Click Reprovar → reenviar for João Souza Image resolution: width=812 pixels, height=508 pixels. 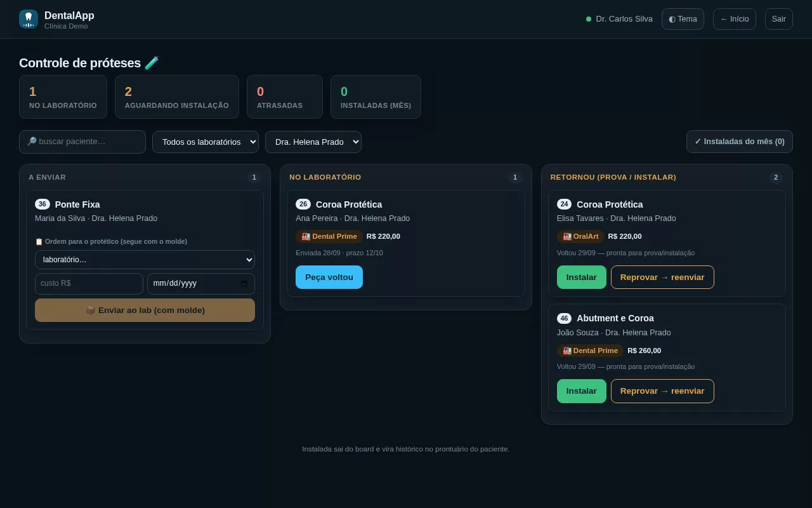coord(662,391)
